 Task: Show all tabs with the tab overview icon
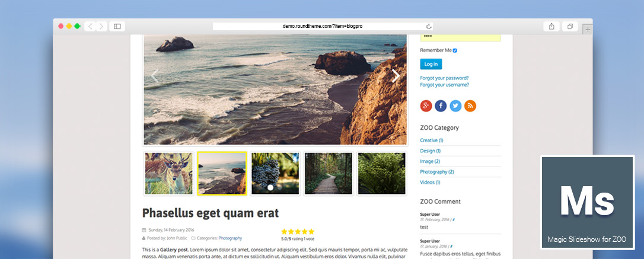tap(570, 26)
